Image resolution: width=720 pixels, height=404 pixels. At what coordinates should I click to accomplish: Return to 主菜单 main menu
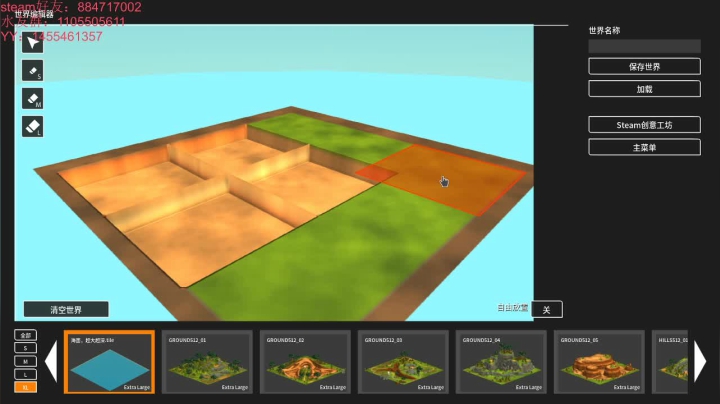pos(644,147)
